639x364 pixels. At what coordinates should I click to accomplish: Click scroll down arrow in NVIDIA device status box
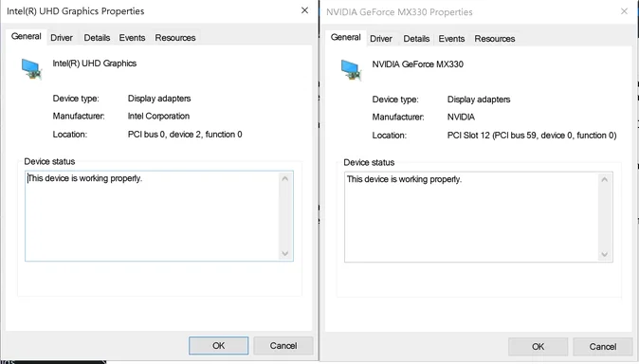(604, 255)
